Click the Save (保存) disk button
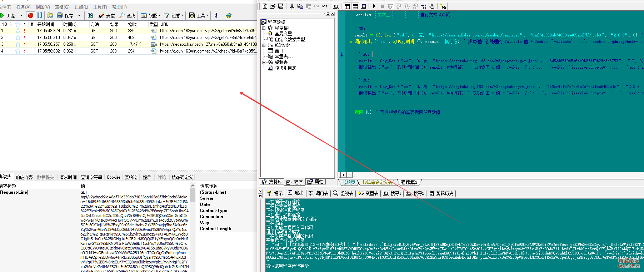 pos(65,15)
